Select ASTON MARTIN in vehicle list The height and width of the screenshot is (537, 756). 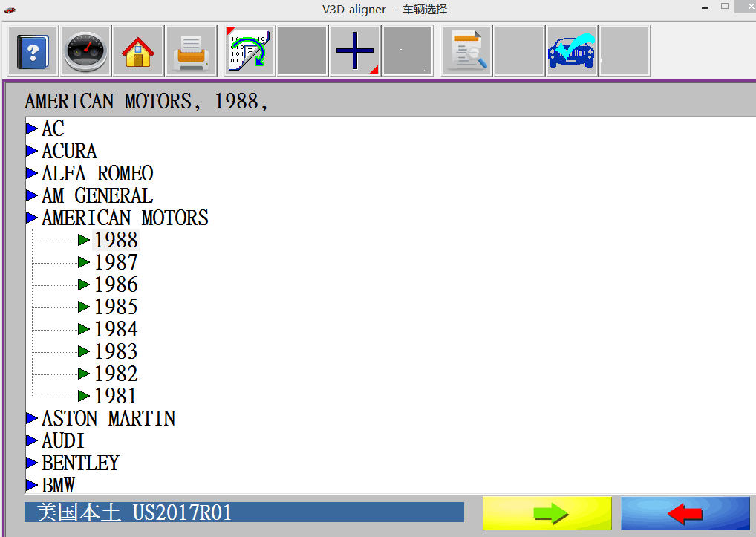(108, 418)
